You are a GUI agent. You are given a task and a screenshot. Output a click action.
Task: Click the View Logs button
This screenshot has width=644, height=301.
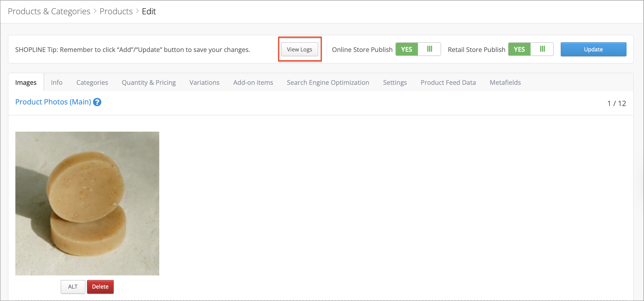[x=299, y=50]
